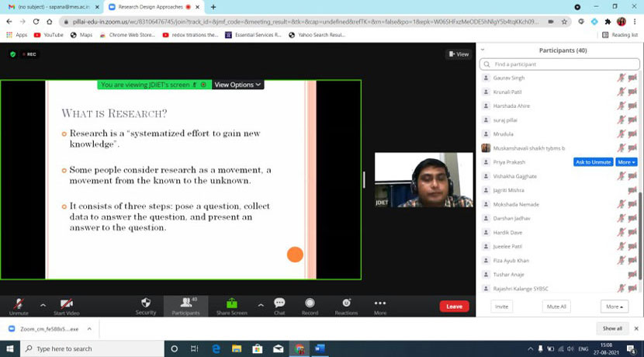Image resolution: width=644 pixels, height=357 pixels.
Task: Click the green encryption shield icon
Action: coord(13,54)
